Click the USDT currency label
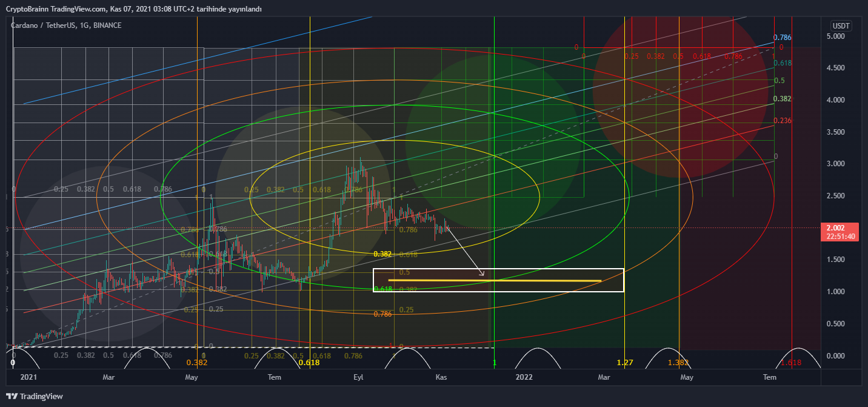Viewport: 868px width, 407px height. coord(841,26)
